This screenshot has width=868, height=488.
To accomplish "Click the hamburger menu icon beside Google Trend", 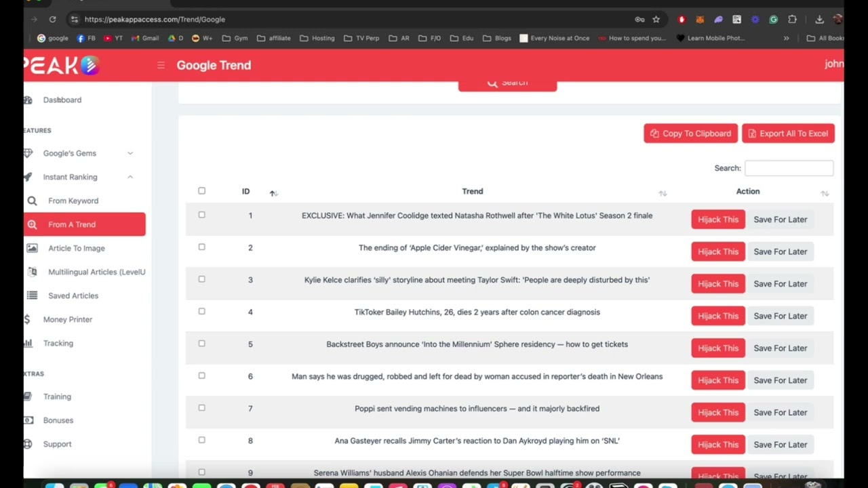I will (x=161, y=65).
